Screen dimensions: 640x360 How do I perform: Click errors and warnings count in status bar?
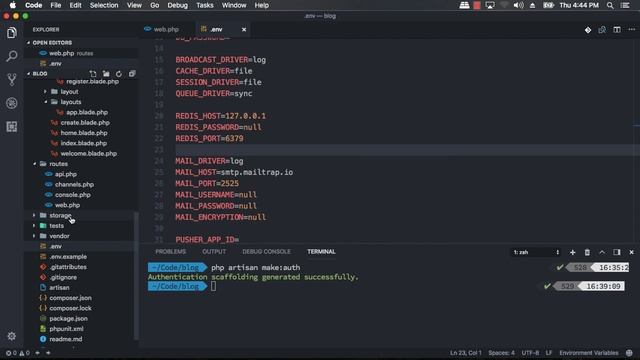tap(18, 353)
